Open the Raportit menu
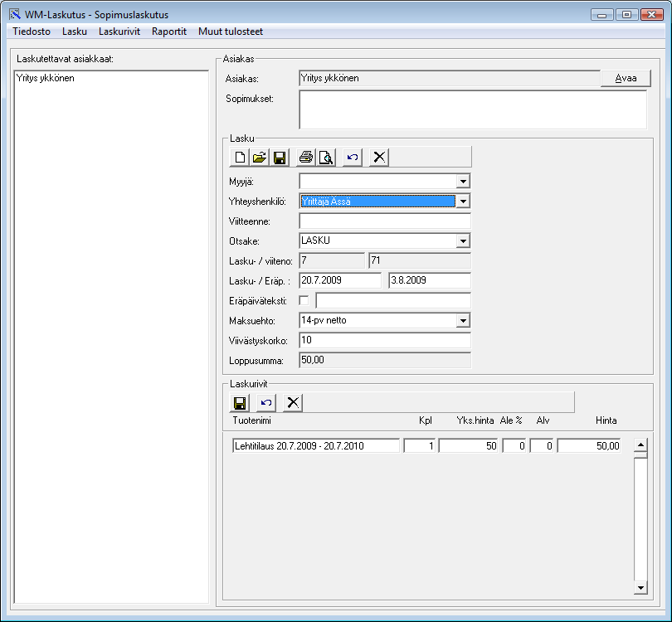Screen dimensions: 672x622 [169, 32]
